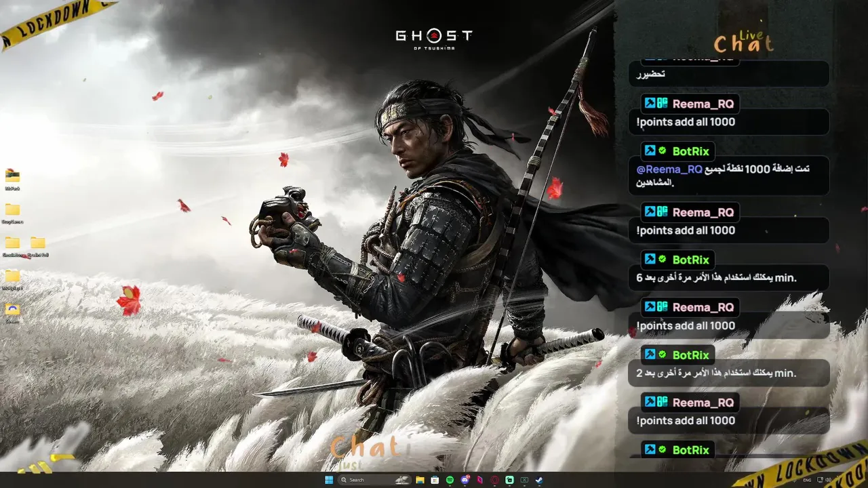The height and width of the screenshot is (488, 868).
Task: Click chat message "تحضيرر"
Action: tap(729, 74)
